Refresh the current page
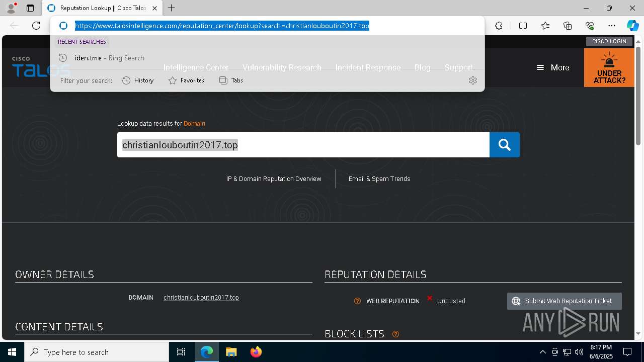The width and height of the screenshot is (644, 362). click(x=36, y=26)
